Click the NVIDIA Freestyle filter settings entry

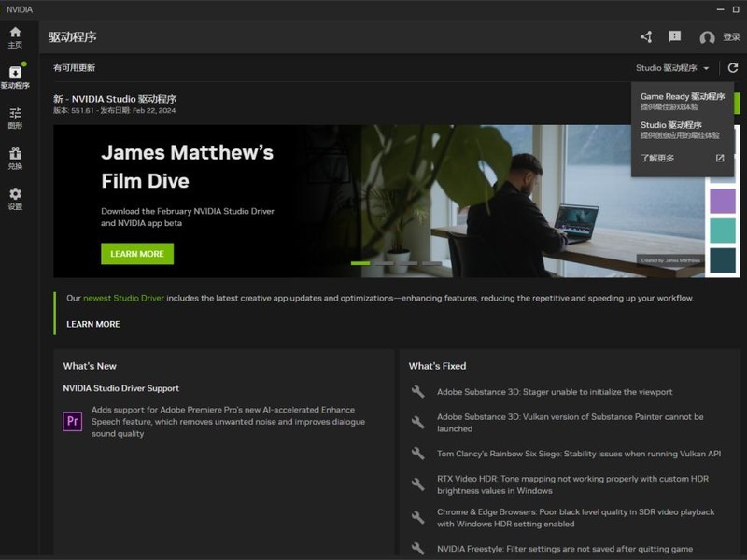tap(565, 549)
